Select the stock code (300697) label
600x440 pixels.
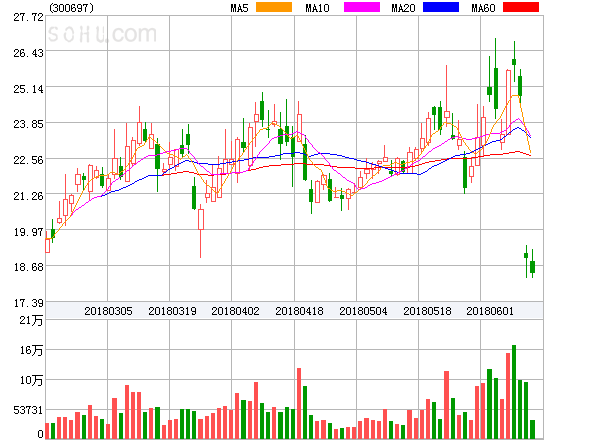click(x=72, y=8)
